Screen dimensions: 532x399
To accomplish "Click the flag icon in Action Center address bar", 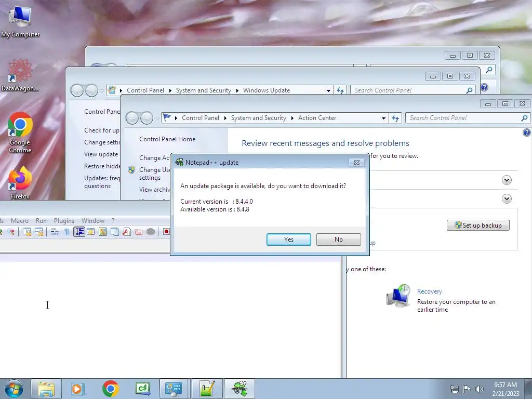I will click(167, 118).
